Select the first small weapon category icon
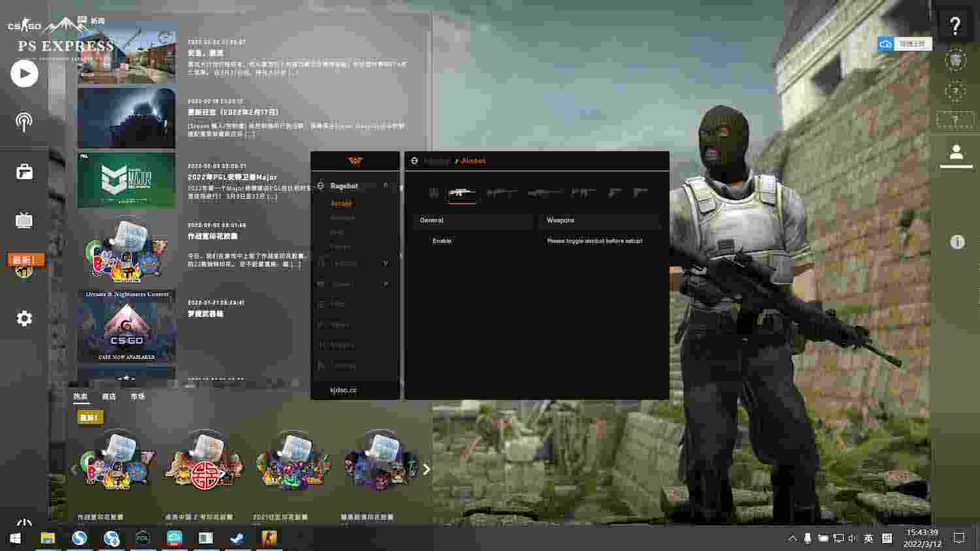The height and width of the screenshot is (551, 980). coord(434,193)
